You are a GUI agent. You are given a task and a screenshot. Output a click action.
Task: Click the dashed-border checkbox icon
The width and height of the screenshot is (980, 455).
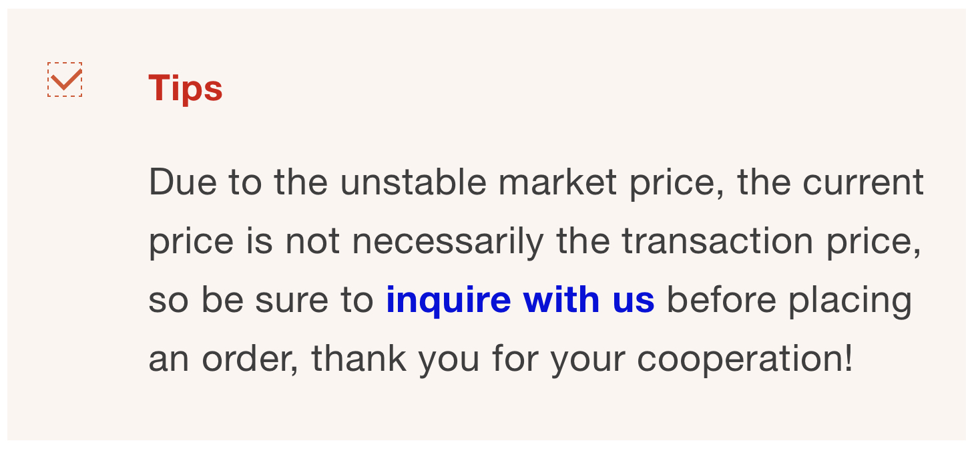click(65, 80)
